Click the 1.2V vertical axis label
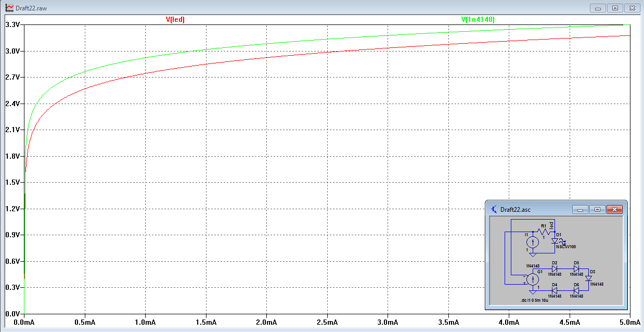The image size is (644, 332). [12, 209]
